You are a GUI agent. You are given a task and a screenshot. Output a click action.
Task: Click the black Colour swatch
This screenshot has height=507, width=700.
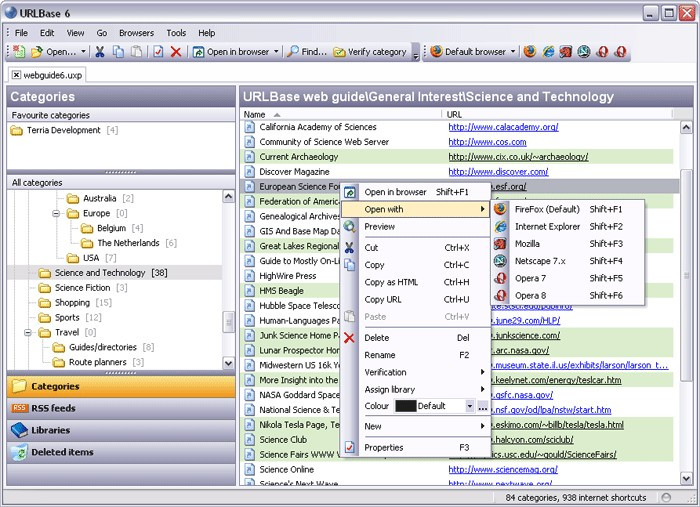click(x=405, y=406)
